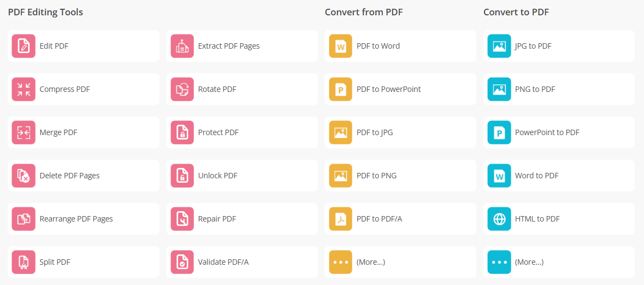The image size is (644, 285).
Task: Select the JPG to PDF image icon
Action: pos(499,46)
